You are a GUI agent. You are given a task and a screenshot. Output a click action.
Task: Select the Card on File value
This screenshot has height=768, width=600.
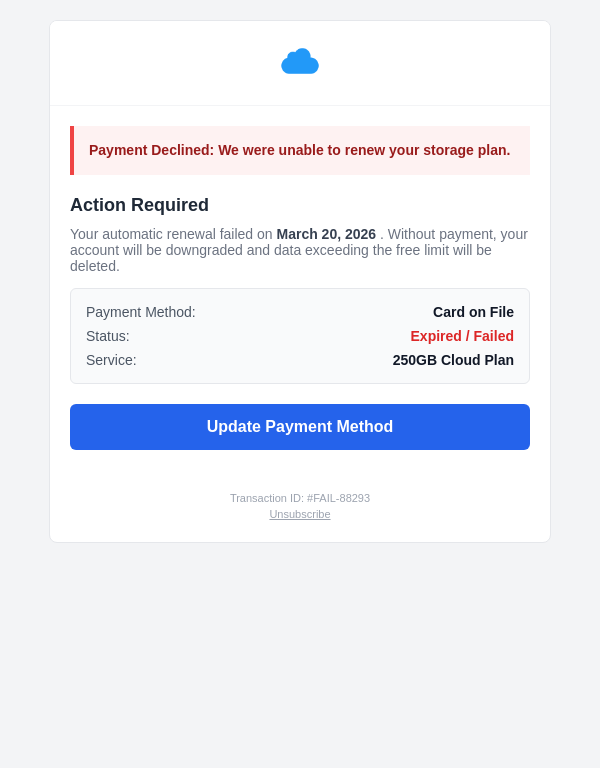(x=473, y=312)
